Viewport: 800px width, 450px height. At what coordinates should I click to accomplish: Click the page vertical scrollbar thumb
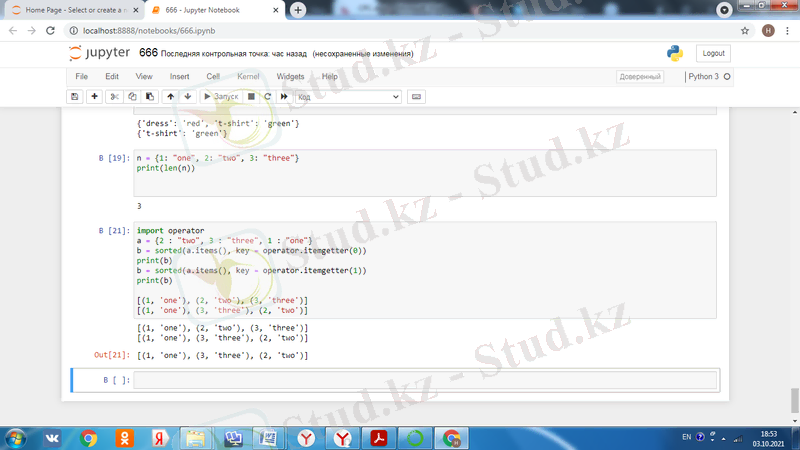(795, 399)
